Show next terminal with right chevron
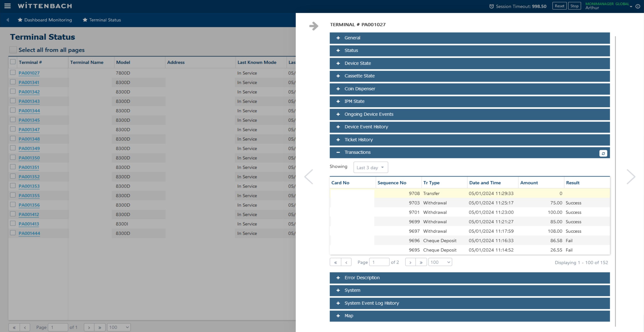This screenshot has height=332, width=644. 631,177
